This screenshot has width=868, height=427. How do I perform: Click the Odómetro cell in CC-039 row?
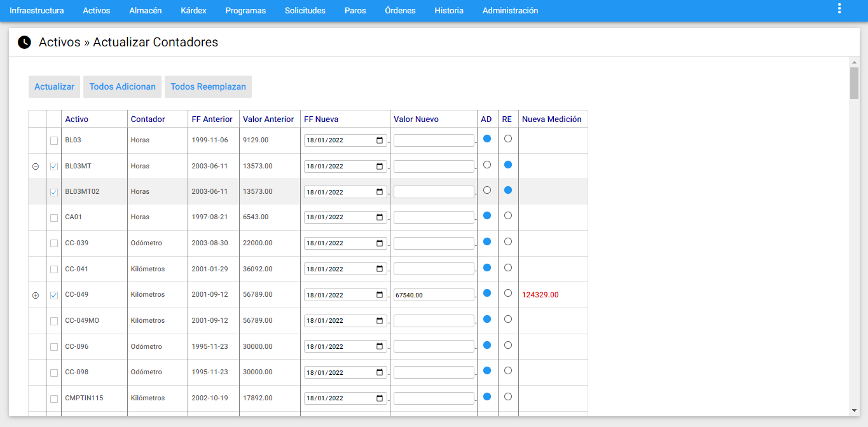pyautogui.click(x=146, y=243)
